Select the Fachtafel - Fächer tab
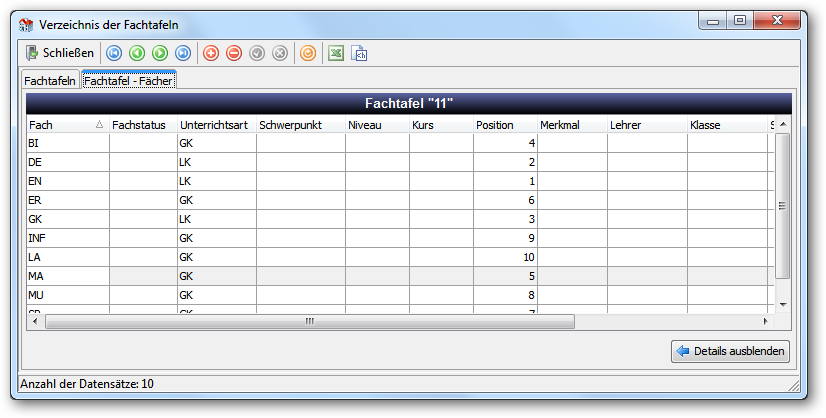The image size is (826, 418). [x=129, y=81]
